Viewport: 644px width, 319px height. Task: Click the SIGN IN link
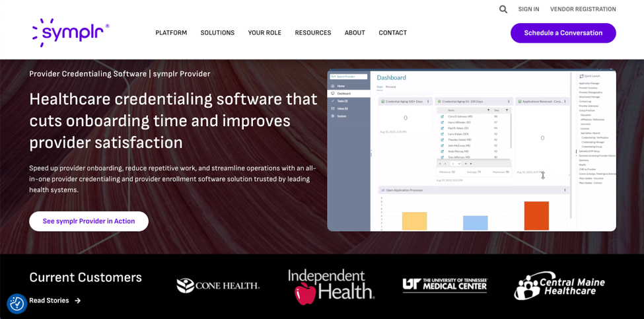click(528, 9)
